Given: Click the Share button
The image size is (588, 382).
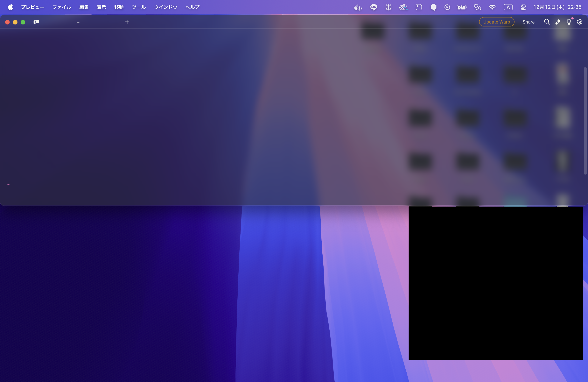Looking at the screenshot, I should click(x=528, y=22).
